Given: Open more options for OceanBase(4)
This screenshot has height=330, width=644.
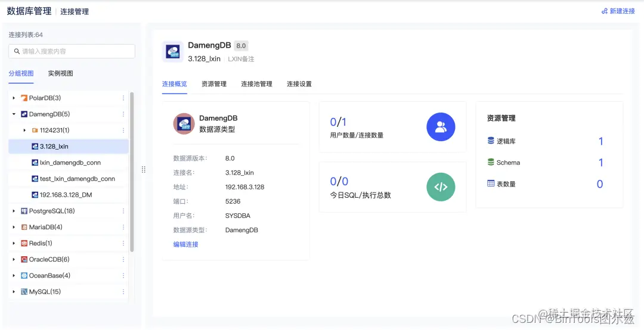Looking at the screenshot, I should pos(123,275).
